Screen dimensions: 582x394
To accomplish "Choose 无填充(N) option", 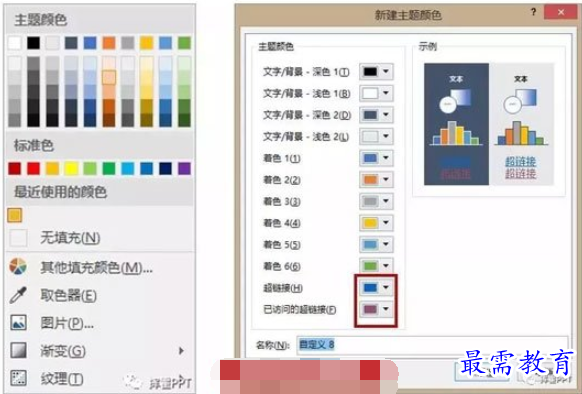I will click(70, 238).
